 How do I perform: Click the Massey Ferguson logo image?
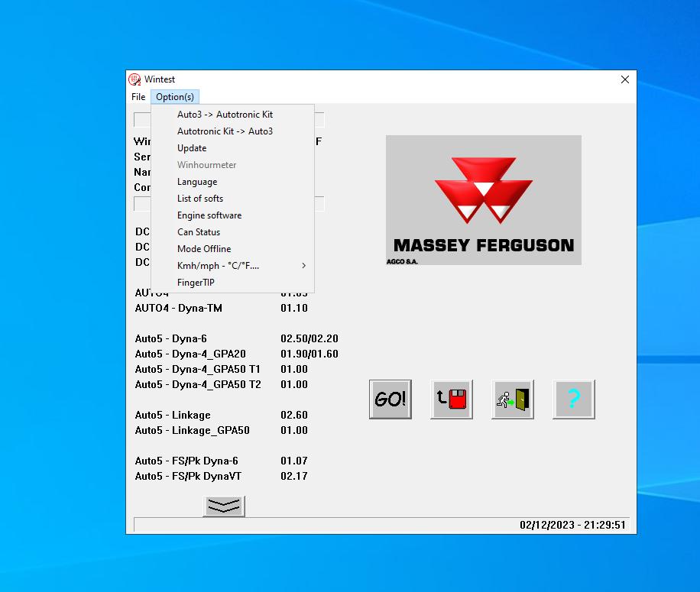[x=484, y=200]
